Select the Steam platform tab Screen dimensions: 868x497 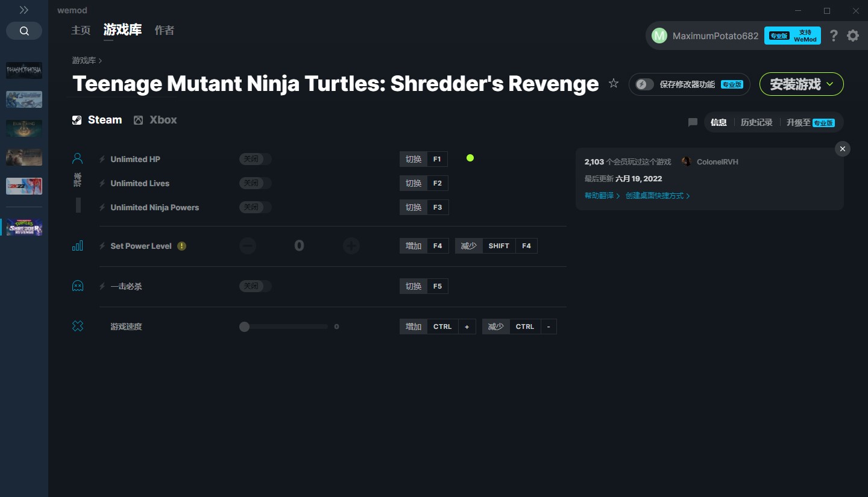(97, 120)
